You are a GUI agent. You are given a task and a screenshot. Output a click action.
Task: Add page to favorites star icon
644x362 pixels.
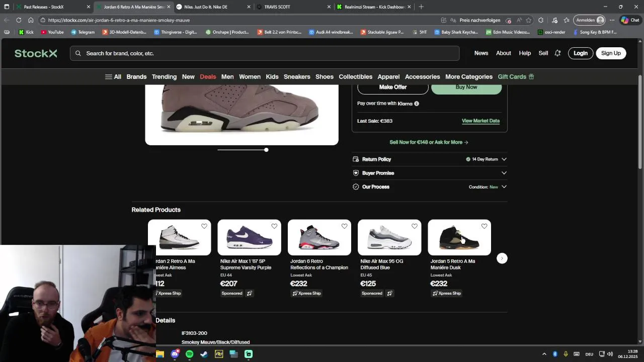(x=529, y=20)
